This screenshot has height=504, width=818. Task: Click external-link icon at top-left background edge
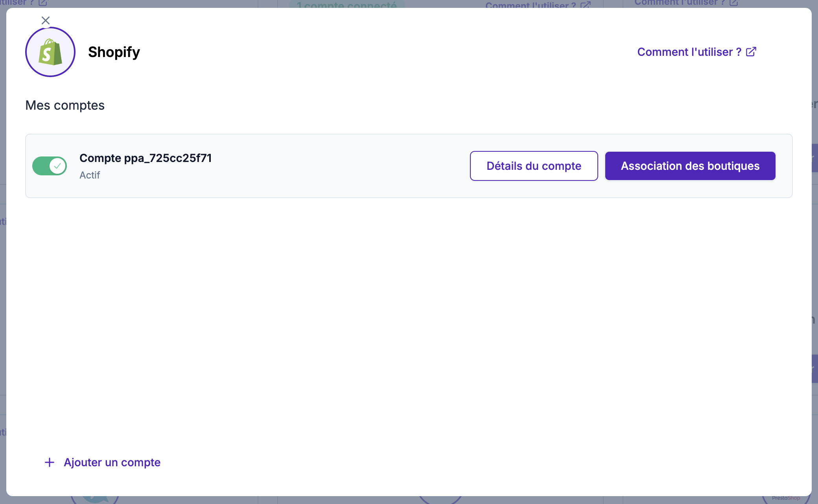[43, 3]
